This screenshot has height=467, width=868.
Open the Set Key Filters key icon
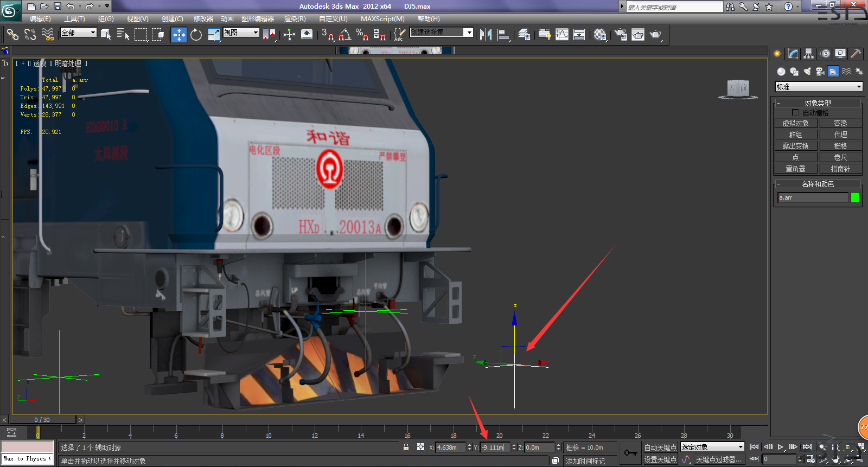tap(630, 453)
